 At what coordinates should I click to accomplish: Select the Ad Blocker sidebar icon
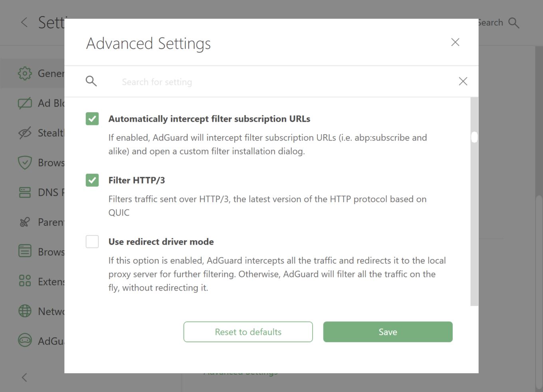[24, 103]
